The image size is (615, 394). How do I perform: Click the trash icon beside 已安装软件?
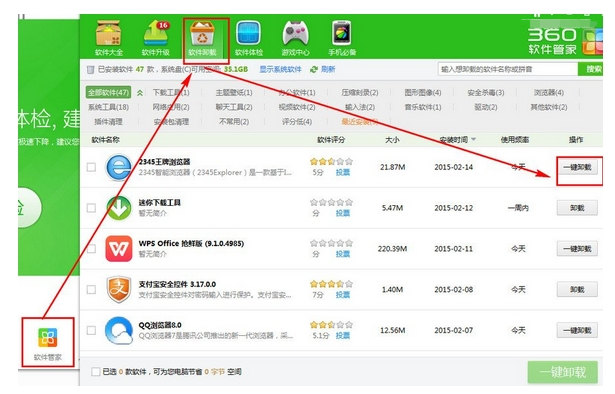click(90, 69)
